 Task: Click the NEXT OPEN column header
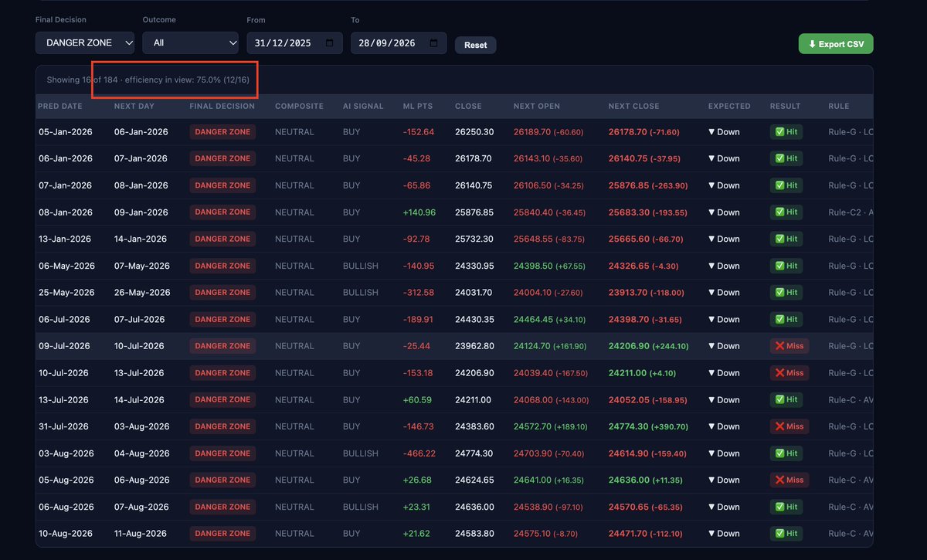click(x=537, y=106)
